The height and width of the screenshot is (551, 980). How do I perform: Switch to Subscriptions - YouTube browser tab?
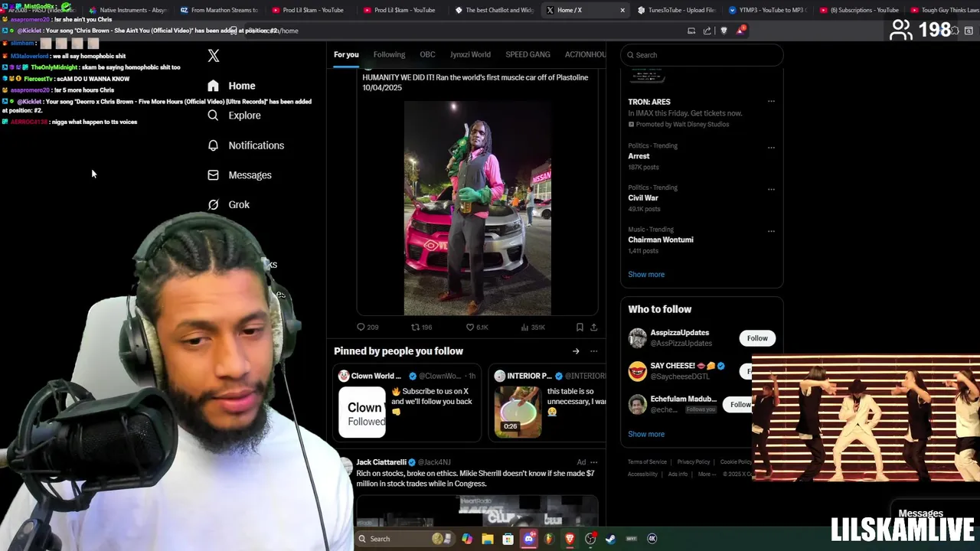click(x=859, y=10)
